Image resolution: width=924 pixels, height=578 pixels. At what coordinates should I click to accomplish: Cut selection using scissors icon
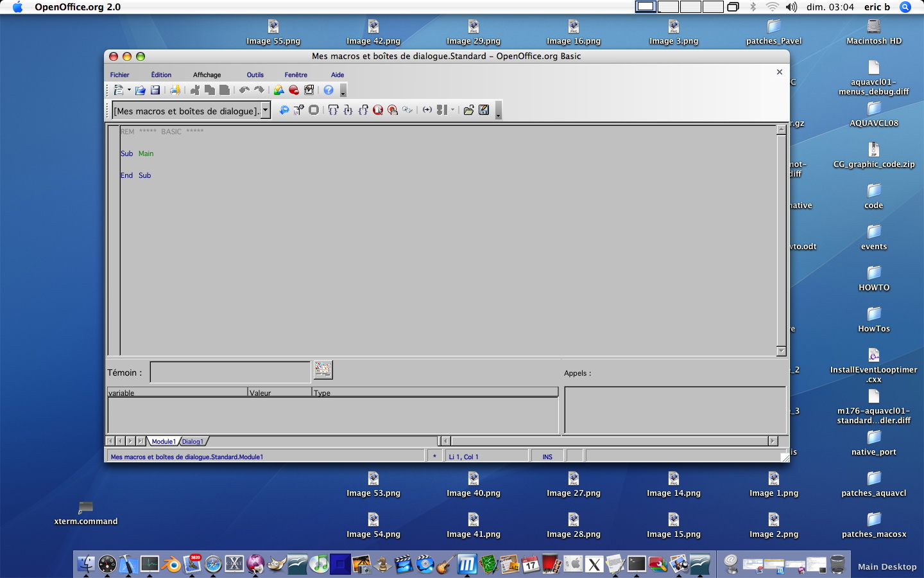click(195, 90)
